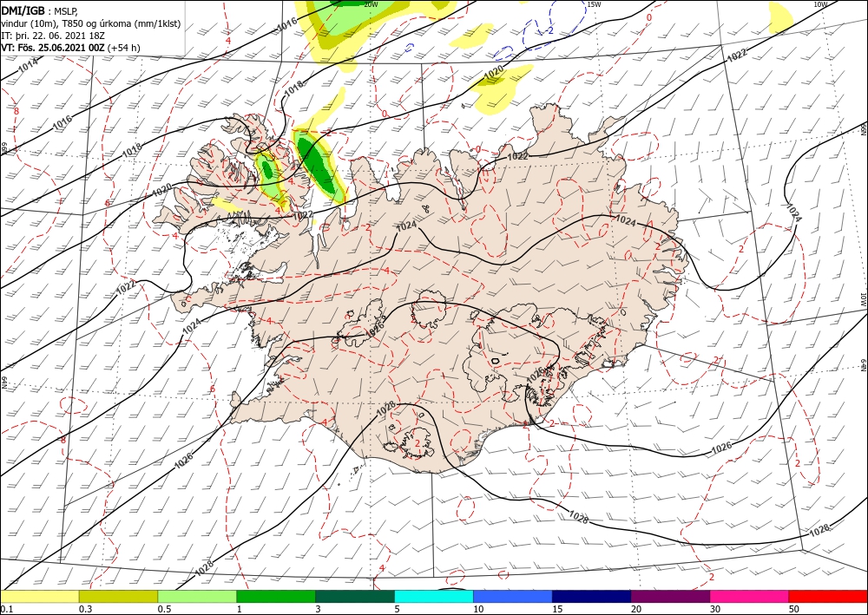Click the '1014' isobar label
The image size is (868, 615).
pyautogui.click(x=29, y=65)
